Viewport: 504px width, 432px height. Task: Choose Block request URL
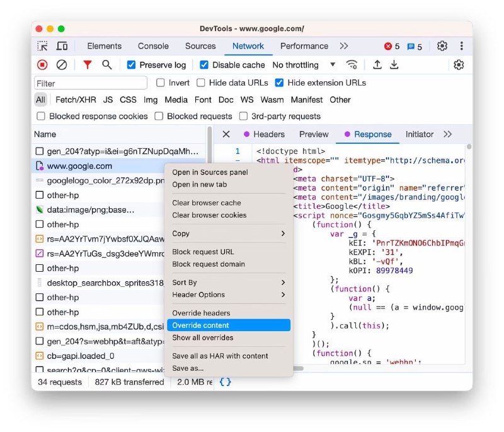click(x=229, y=252)
